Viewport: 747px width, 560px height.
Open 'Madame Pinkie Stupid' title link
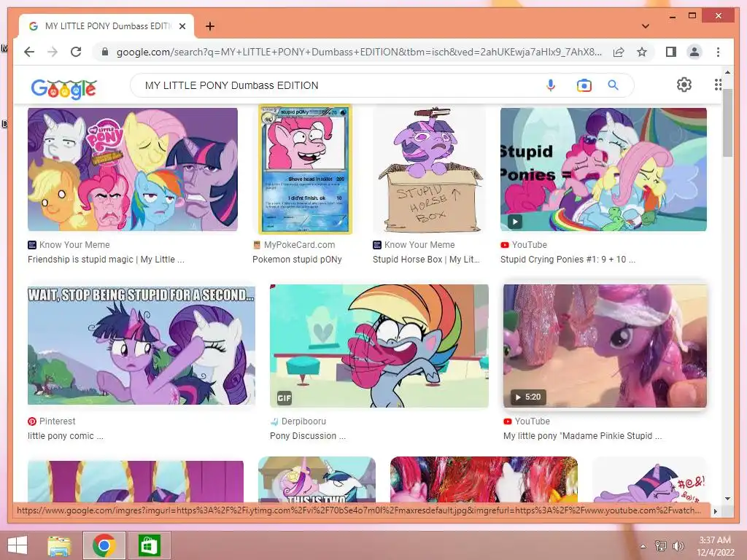tap(583, 436)
